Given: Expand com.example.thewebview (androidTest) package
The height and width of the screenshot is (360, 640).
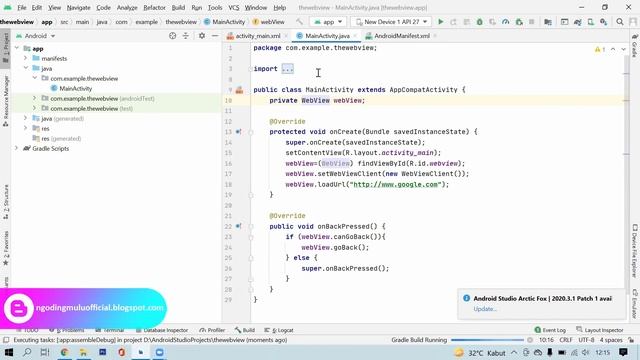Looking at the screenshot, I should point(35,98).
